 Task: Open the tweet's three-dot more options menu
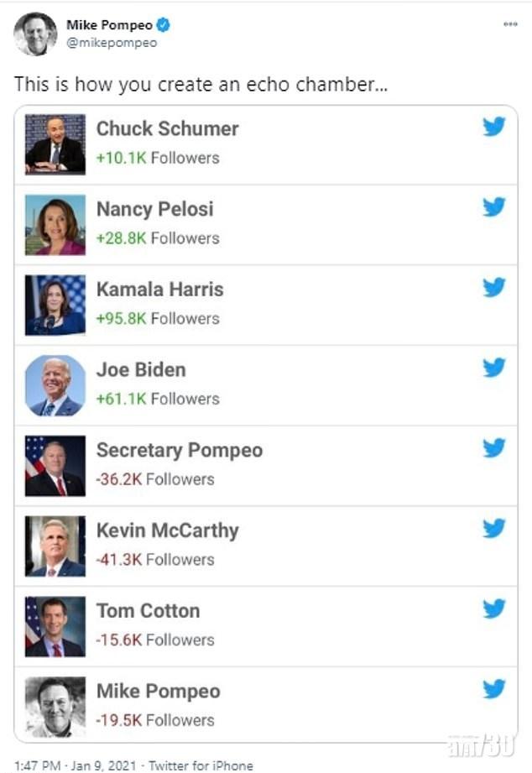click(510, 25)
